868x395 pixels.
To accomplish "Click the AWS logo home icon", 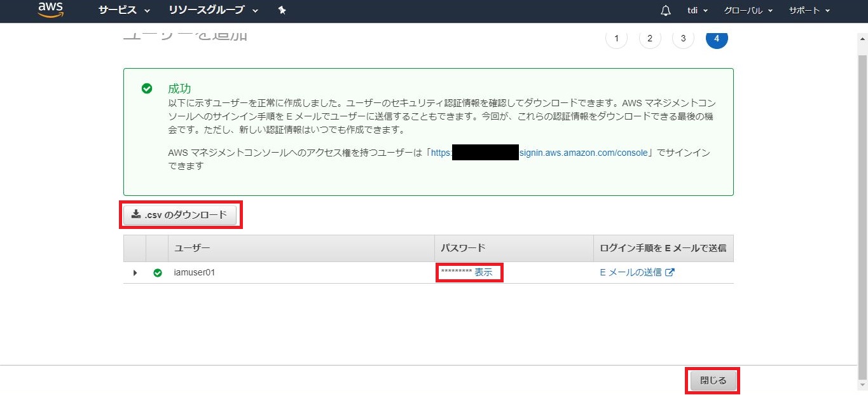I will (x=50, y=10).
